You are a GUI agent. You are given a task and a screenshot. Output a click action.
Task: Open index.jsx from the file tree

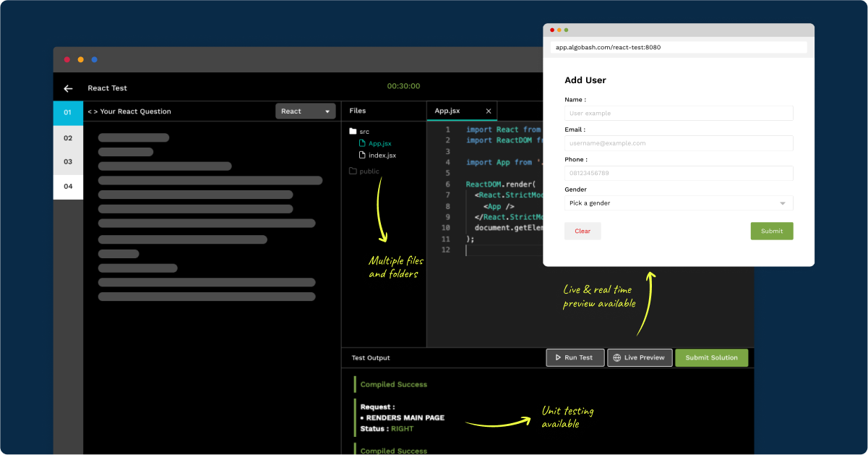pyautogui.click(x=381, y=155)
